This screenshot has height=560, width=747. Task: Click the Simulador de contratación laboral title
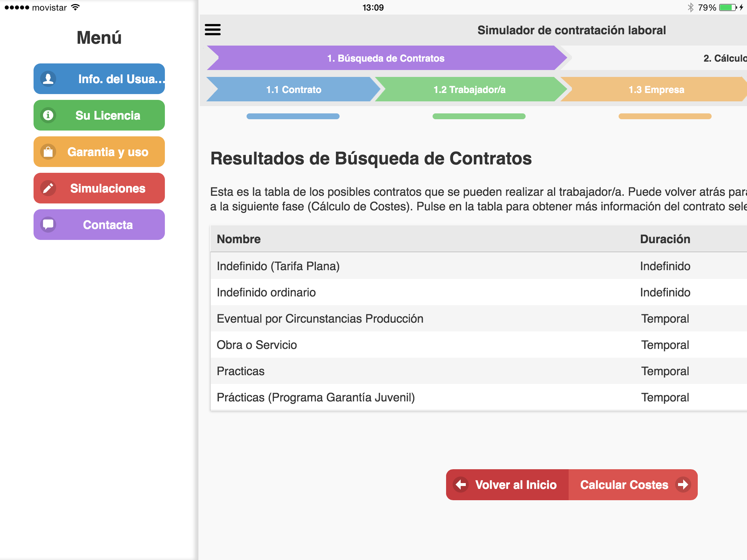[x=572, y=30]
